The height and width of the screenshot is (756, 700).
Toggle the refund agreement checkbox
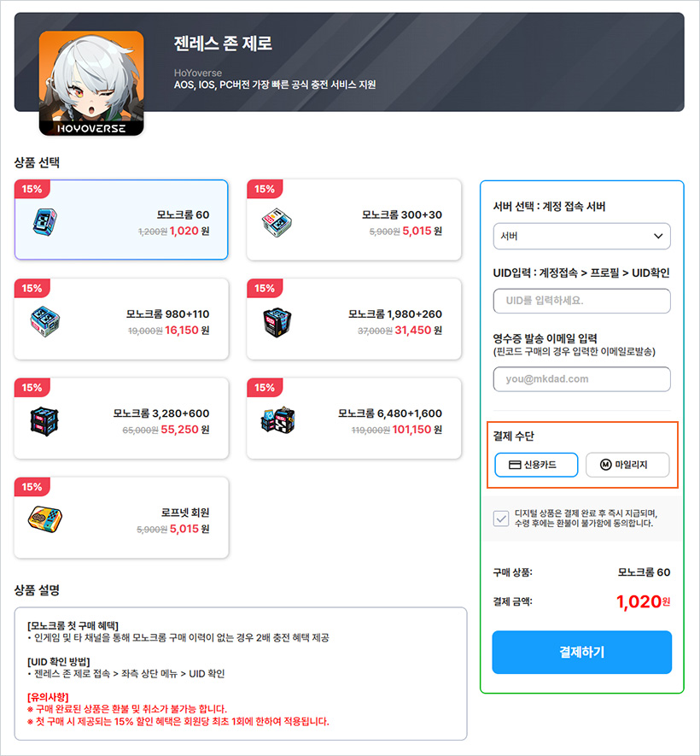[x=501, y=519]
